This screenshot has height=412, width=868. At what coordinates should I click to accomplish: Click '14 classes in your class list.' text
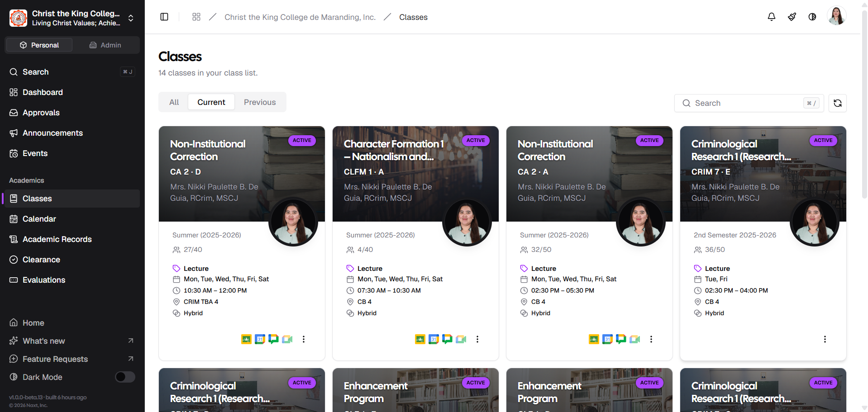[x=208, y=73]
